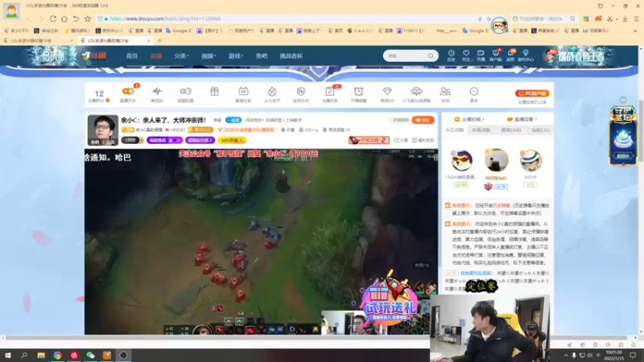Open the 历史 clock icon in header
The width and height of the screenshot is (644, 362).
[x=451, y=56]
